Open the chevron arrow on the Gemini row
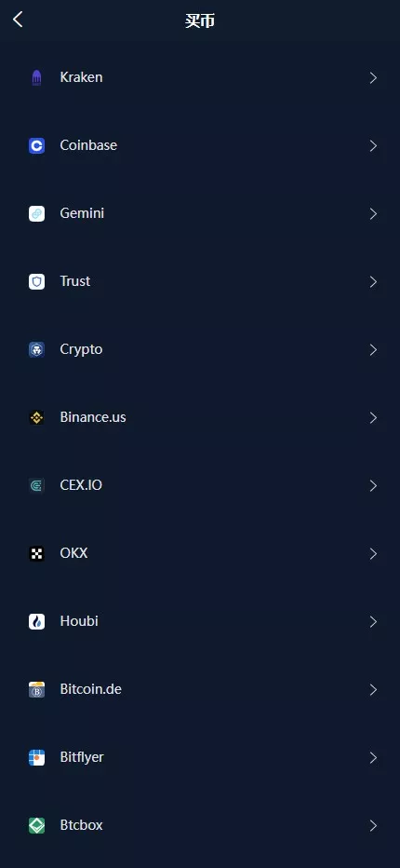 [373, 213]
